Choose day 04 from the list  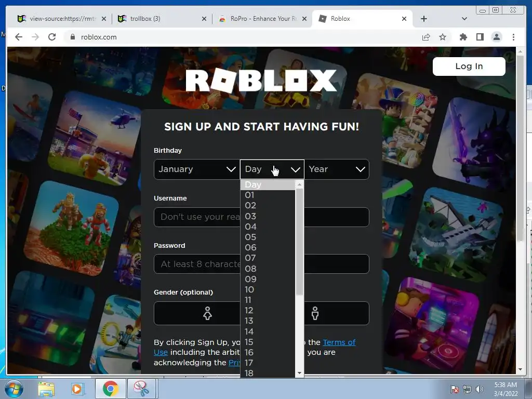268,227
